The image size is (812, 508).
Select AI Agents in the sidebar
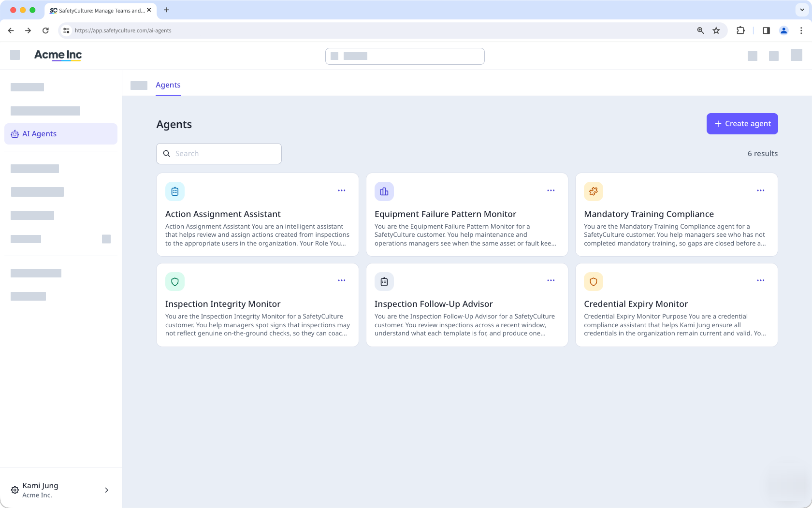(61, 134)
